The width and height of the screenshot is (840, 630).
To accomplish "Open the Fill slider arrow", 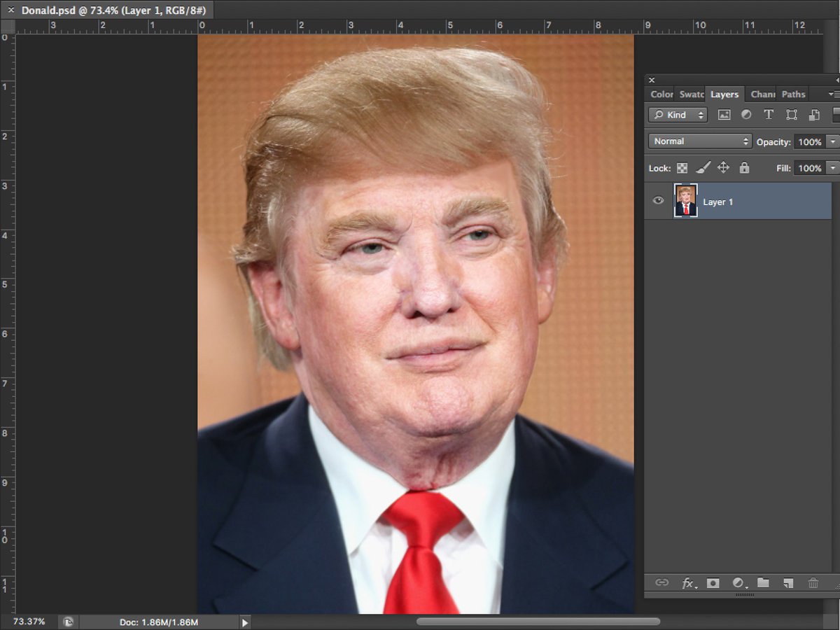I will click(x=832, y=168).
